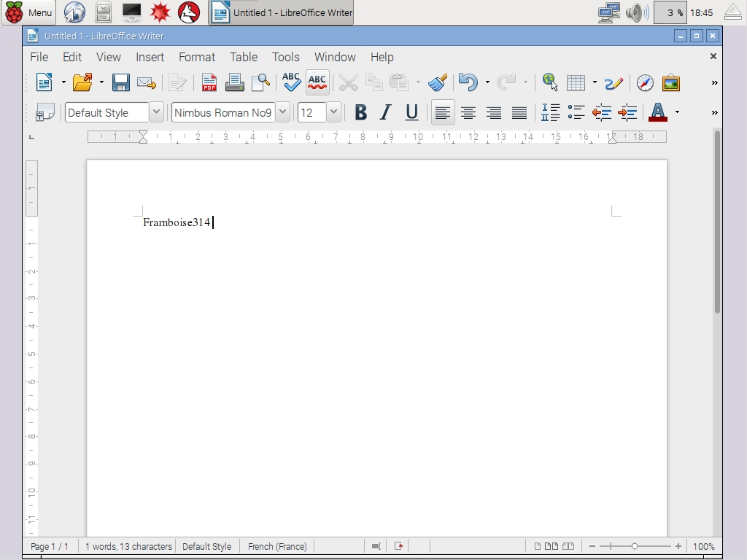Open a file with the folder icon
Screen dimensions: 747x560
click(x=83, y=82)
